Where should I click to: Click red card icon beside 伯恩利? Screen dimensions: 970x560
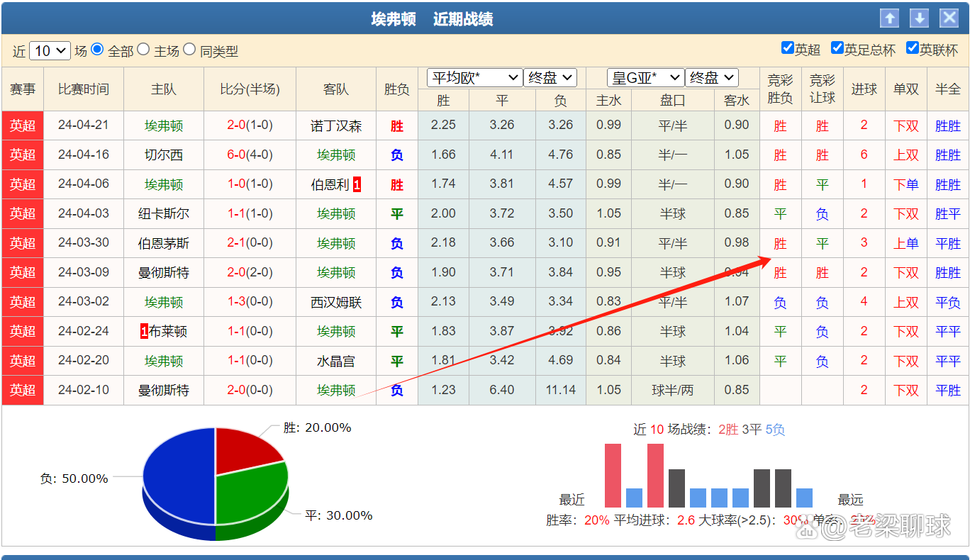coord(357,185)
